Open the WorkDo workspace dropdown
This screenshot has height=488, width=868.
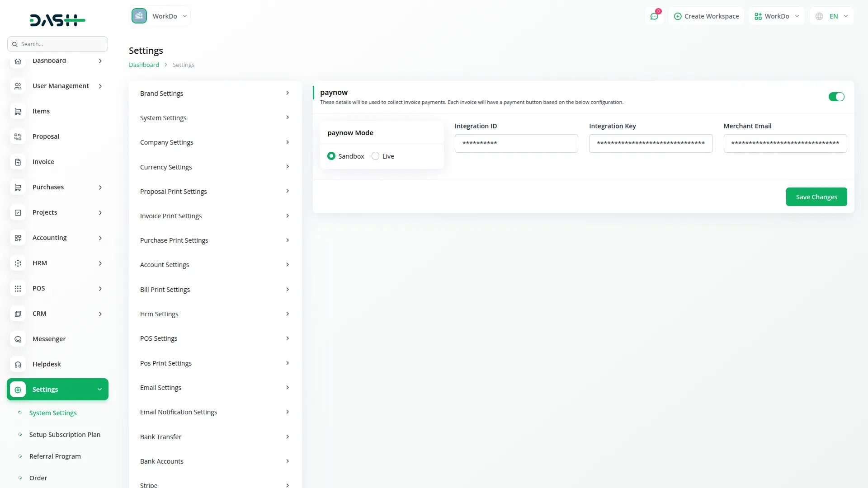776,16
